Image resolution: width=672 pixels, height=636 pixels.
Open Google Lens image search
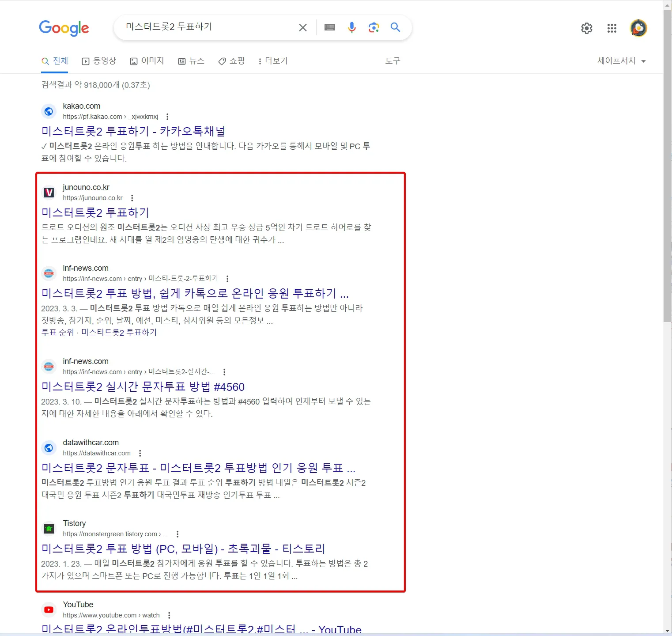point(374,28)
